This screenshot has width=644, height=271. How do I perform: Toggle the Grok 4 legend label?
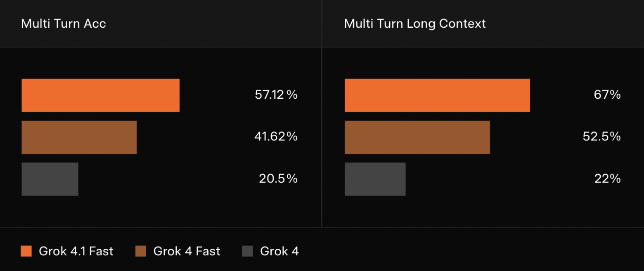click(279, 251)
